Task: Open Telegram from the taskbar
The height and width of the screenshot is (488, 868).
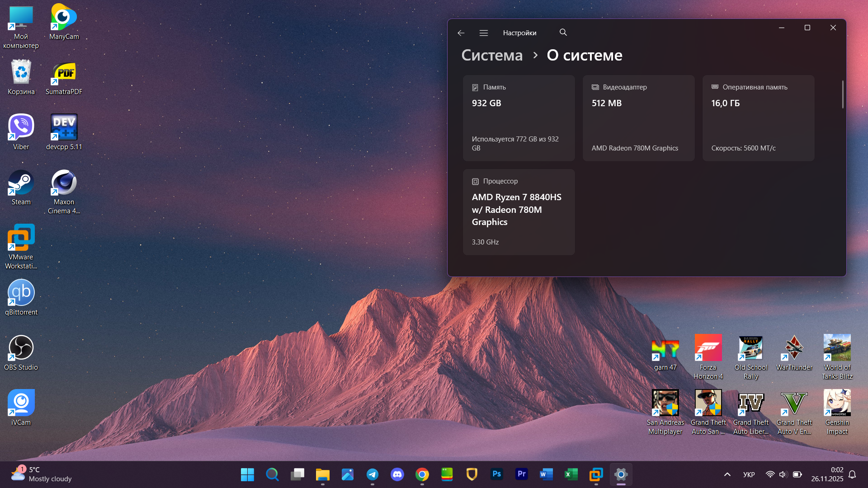Action: 372,474
